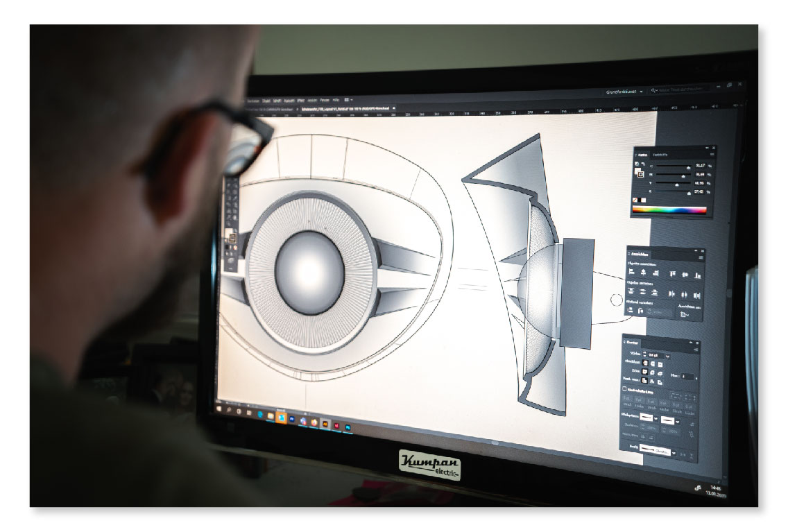Click first distribute icon under Objekte verteilen
Image resolution: width=788 pixels, height=532 pixels.
pyautogui.click(x=632, y=292)
